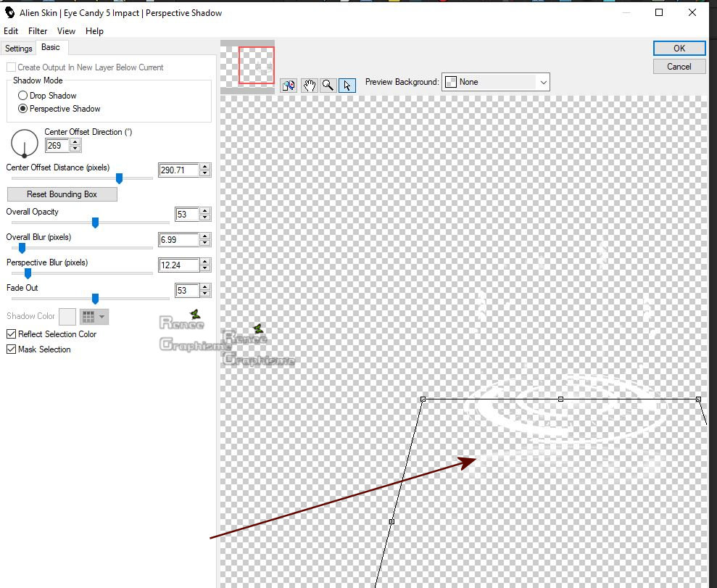Open the View menu
This screenshot has height=588, width=717.
[66, 31]
